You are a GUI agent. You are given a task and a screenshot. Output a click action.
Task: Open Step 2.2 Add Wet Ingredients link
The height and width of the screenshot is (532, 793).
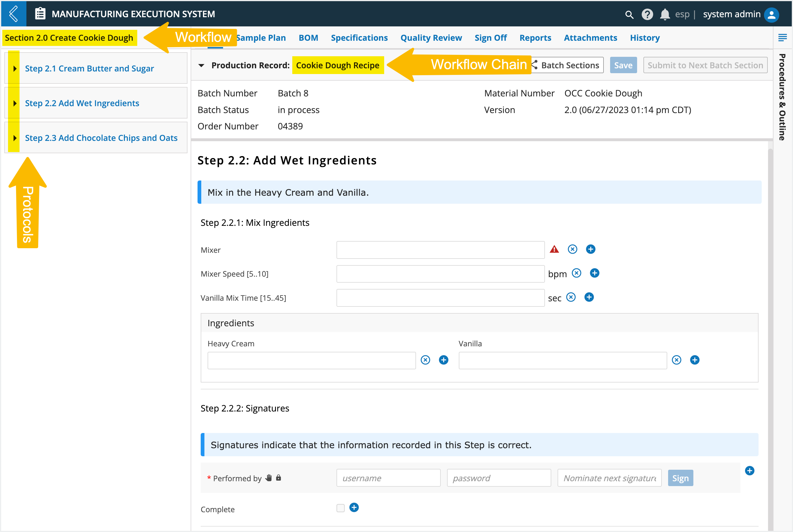(x=82, y=103)
